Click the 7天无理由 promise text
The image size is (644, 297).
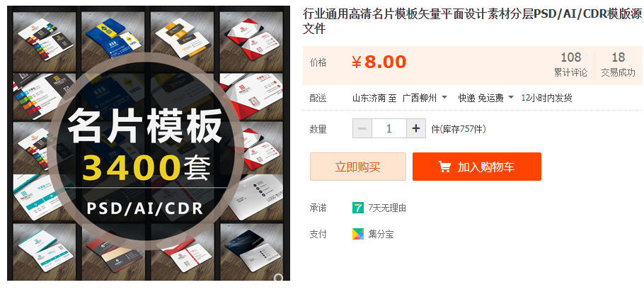[387, 208]
